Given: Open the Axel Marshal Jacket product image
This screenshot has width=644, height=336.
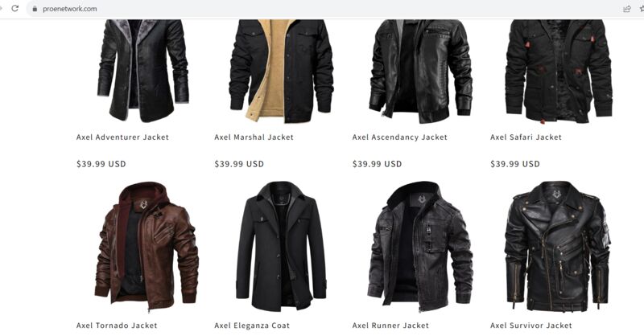Looking at the screenshot, I should coord(281,71).
